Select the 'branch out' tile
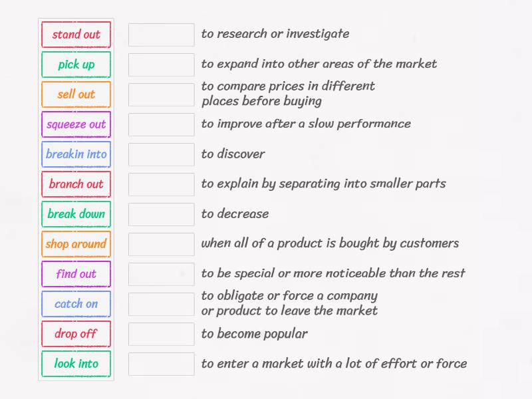The width and height of the screenshot is (532, 399). pyautogui.click(x=76, y=184)
